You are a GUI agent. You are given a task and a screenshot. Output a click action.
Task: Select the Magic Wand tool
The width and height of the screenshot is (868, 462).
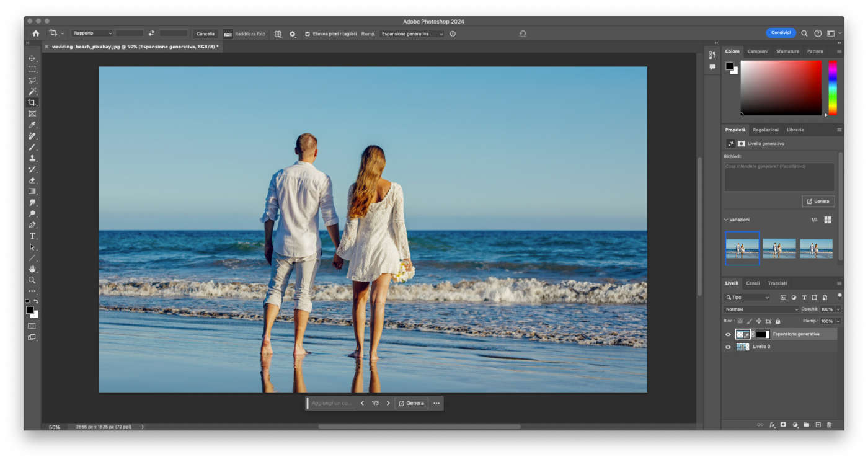pos(32,92)
